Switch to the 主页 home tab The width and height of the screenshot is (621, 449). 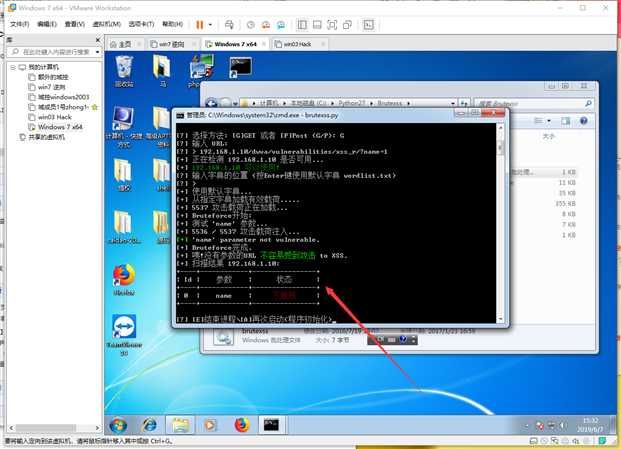pyautogui.click(x=125, y=44)
